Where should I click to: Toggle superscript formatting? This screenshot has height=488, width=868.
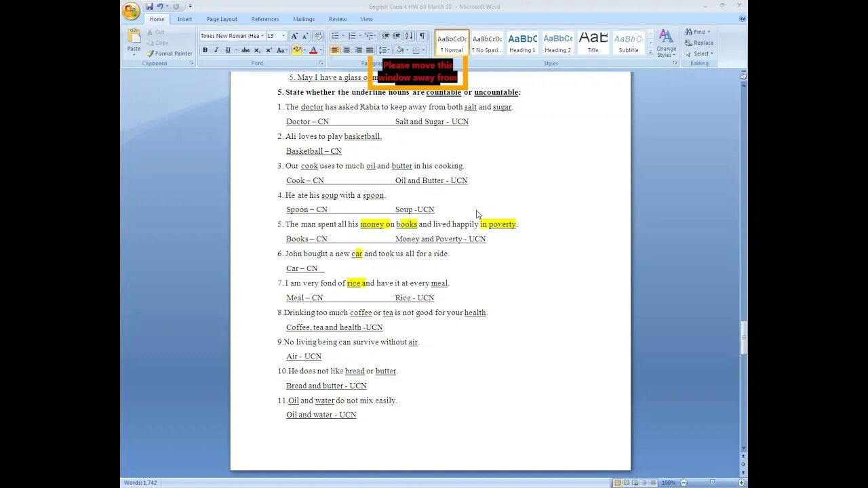pyautogui.click(x=269, y=50)
